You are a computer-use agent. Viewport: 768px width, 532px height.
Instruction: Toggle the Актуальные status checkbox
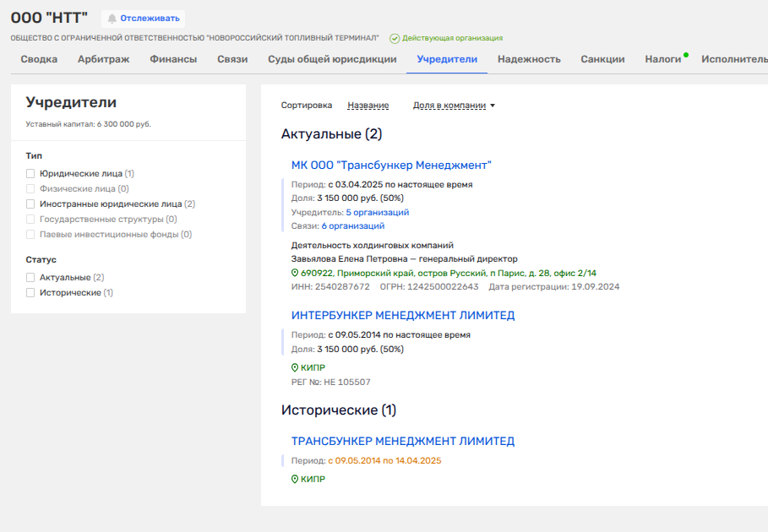coord(31,278)
